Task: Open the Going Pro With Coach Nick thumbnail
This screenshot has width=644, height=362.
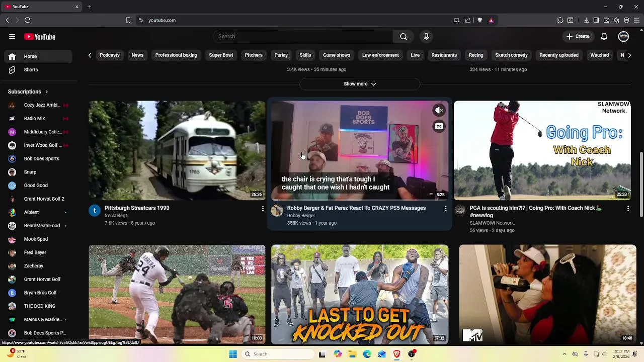Action: (542, 150)
